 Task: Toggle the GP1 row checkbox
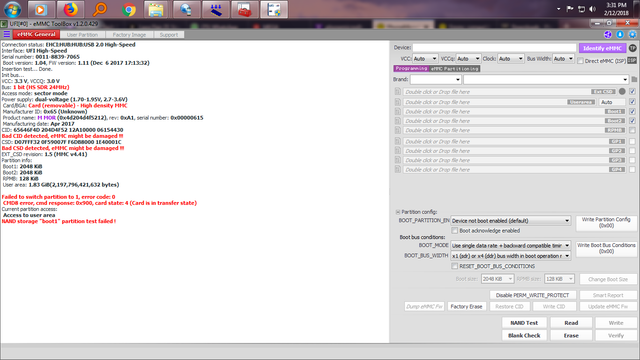coord(632,141)
